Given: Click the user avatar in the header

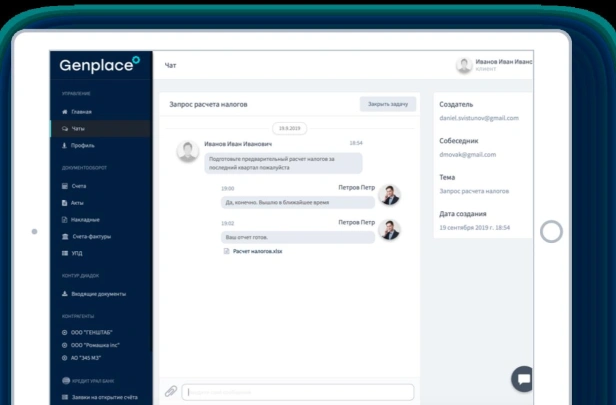Looking at the screenshot, I should 464,65.
